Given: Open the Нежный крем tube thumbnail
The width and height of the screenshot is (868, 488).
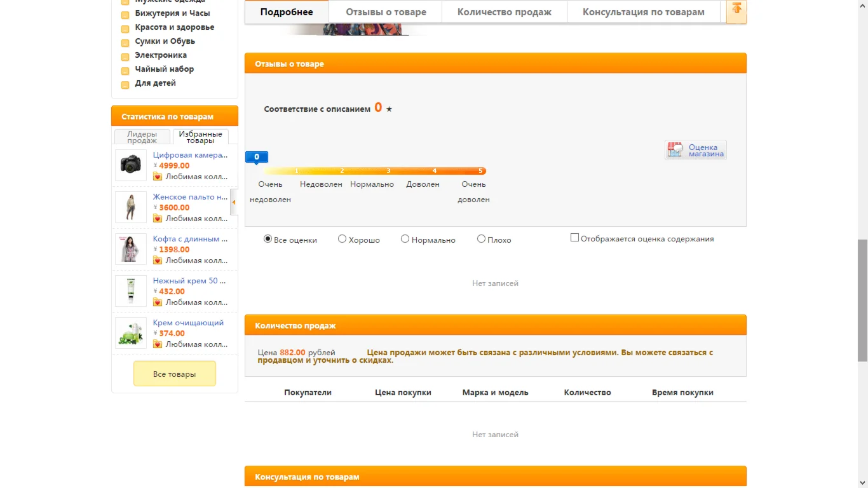Looking at the screenshot, I should (x=131, y=291).
